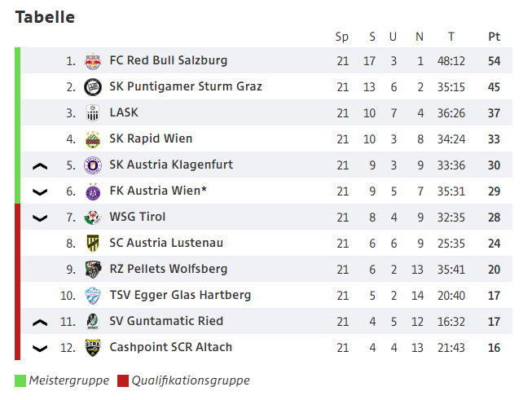Click the SK Rapid Wien crest
The width and height of the screenshot is (532, 400).
[93, 139]
